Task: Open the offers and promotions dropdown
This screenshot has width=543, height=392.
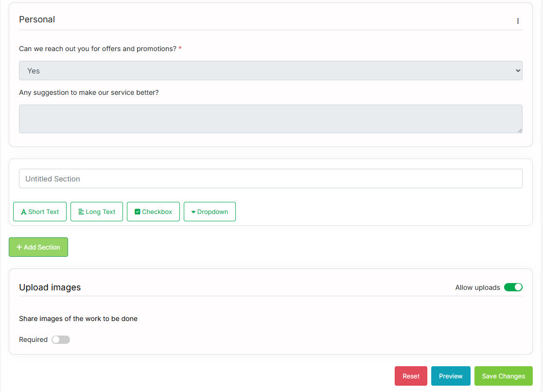Action: 271,70
